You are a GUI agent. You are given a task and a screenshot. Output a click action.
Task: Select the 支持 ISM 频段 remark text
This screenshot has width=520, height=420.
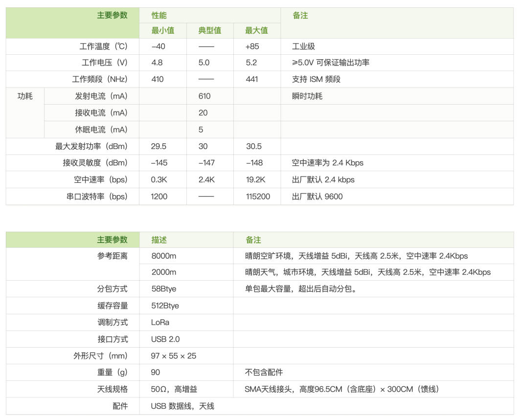[316, 79]
